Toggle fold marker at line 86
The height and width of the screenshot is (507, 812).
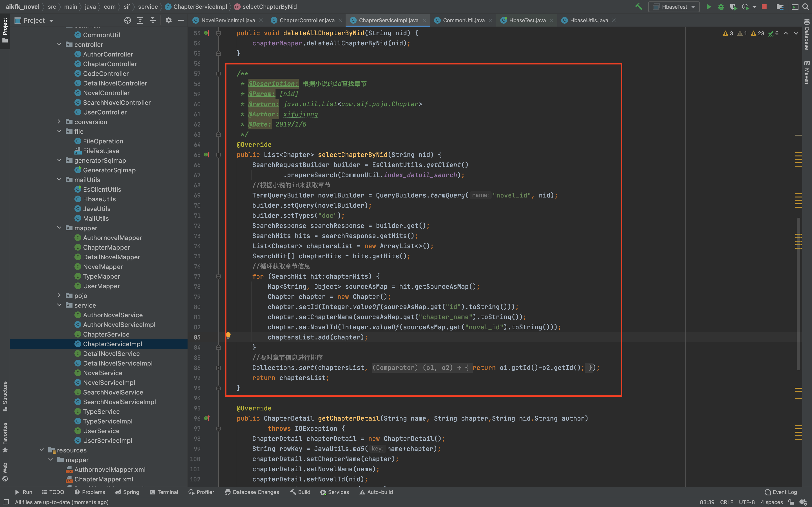point(218,368)
